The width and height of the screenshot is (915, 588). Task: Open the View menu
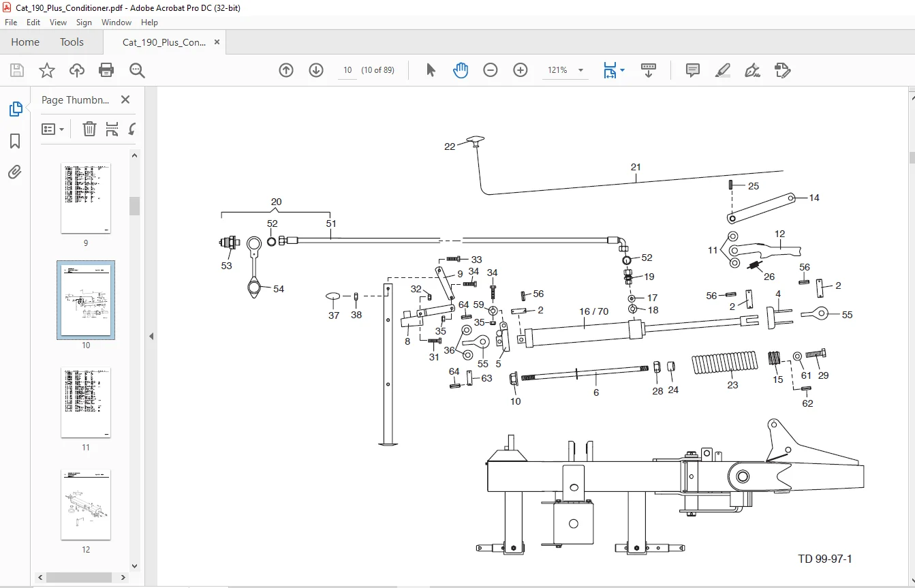tap(58, 22)
